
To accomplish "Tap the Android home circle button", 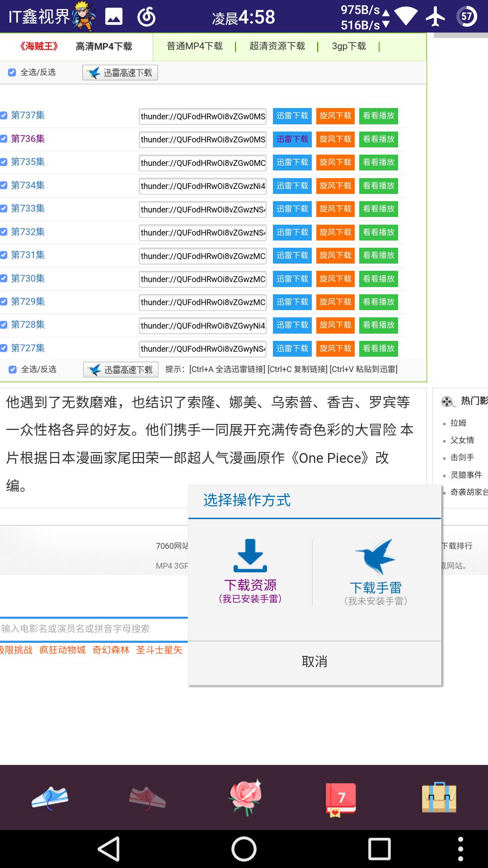I will tap(244, 849).
